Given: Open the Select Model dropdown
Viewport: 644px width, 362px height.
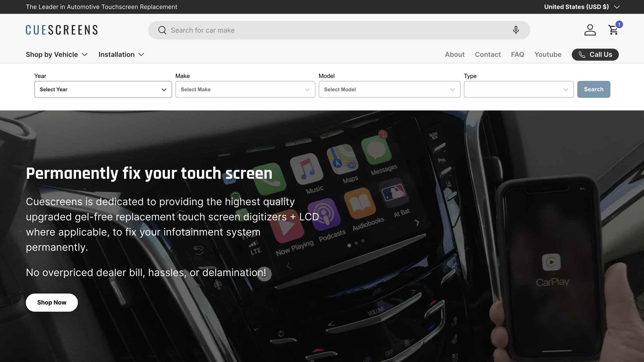Looking at the screenshot, I should [x=389, y=89].
